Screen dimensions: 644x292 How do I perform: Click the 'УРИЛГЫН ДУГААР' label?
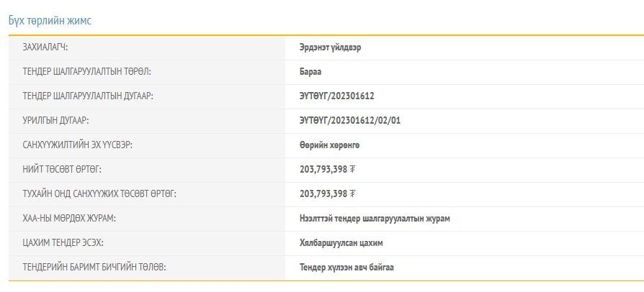tap(55, 121)
